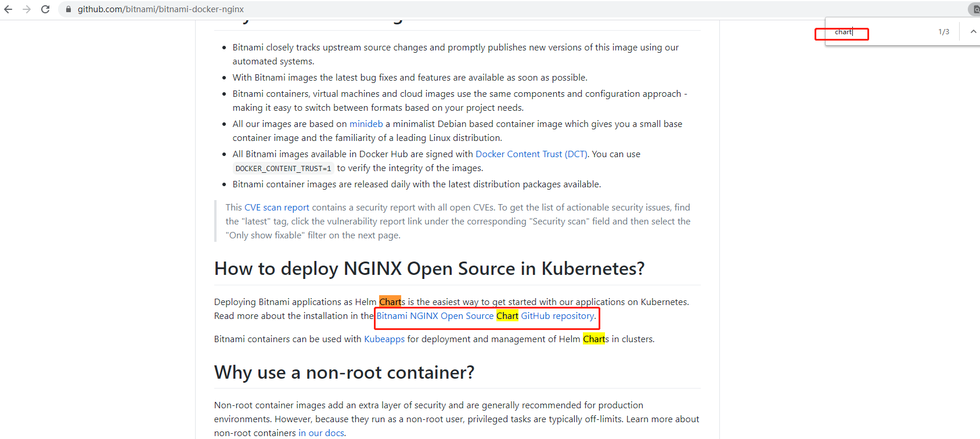Click the paragraph starting 'Non-root container images add'
Image resolution: width=980 pixels, height=439 pixels.
[x=456, y=419]
